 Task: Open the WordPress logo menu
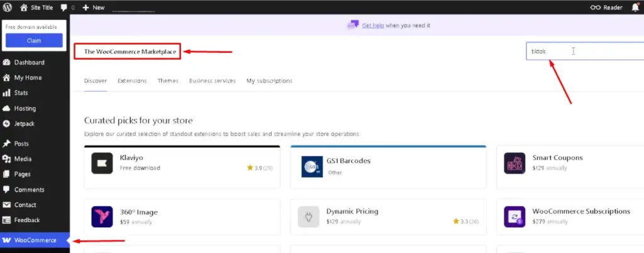pyautogui.click(x=8, y=8)
